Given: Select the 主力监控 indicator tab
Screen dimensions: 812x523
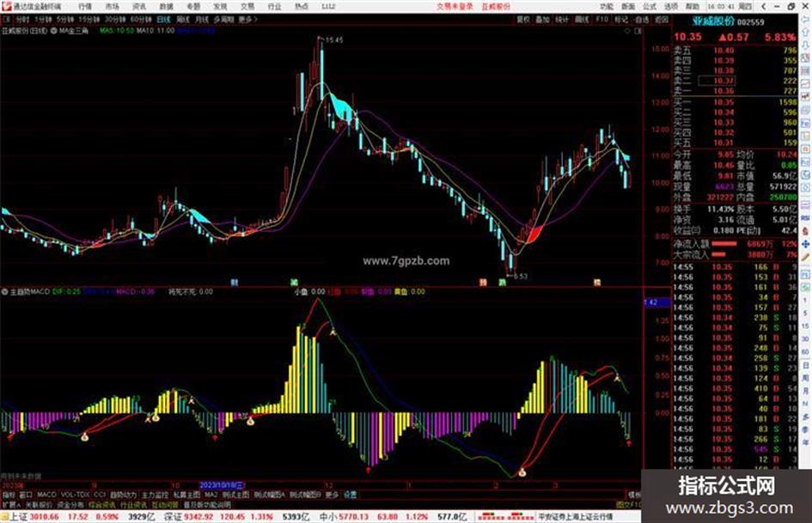Looking at the screenshot, I should click(x=155, y=495).
